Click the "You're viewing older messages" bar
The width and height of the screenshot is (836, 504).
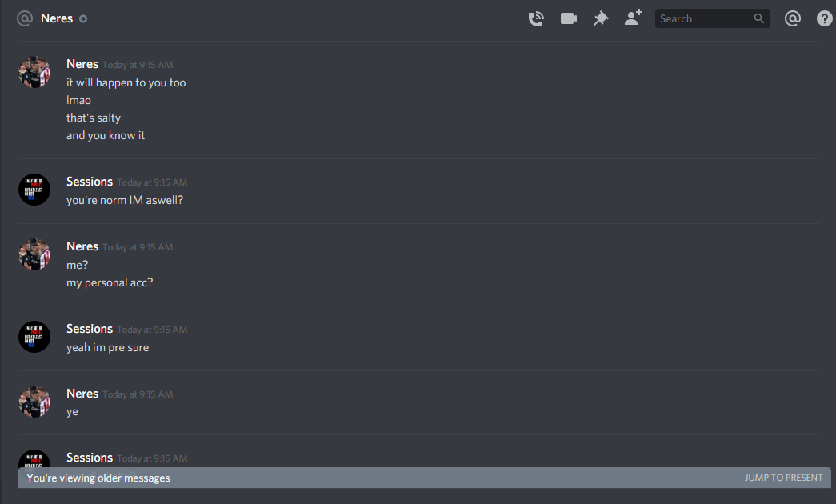[425, 478]
